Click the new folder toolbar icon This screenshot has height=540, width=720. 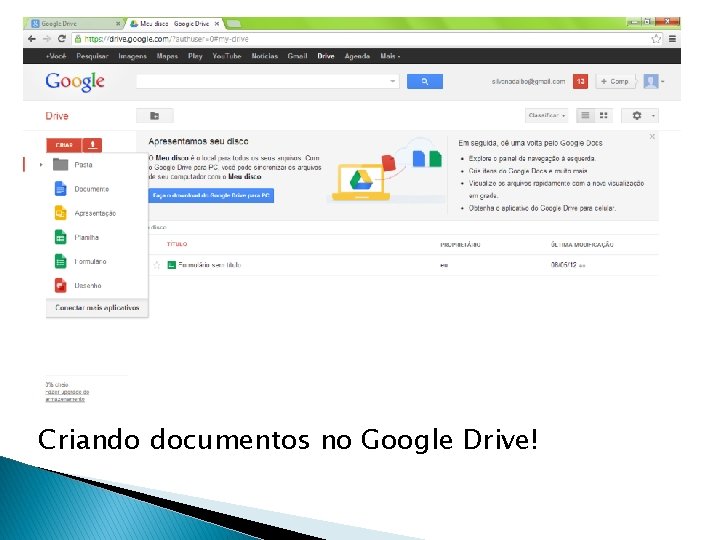click(155, 116)
